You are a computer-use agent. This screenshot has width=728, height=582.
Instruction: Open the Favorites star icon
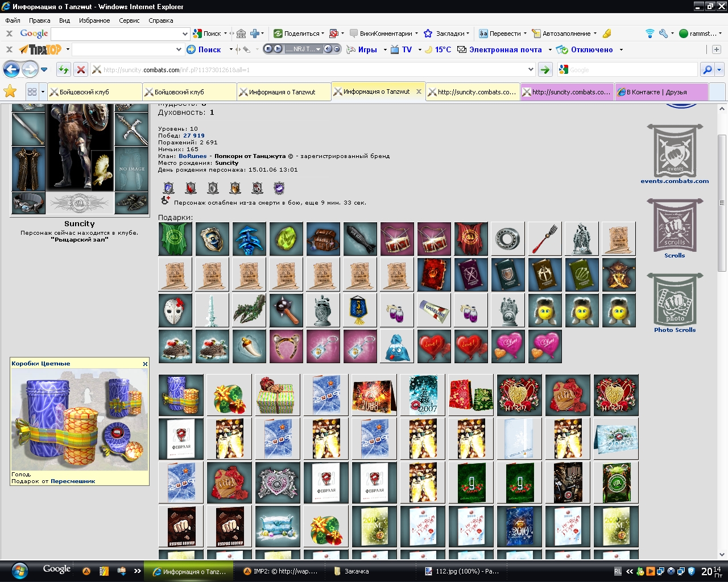coord(10,91)
